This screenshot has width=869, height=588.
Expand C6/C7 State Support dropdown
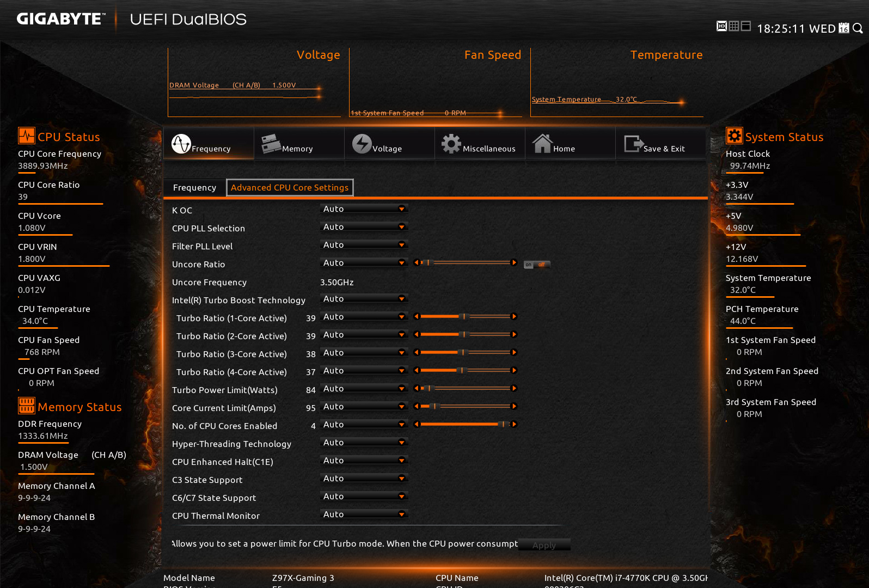pyautogui.click(x=364, y=496)
